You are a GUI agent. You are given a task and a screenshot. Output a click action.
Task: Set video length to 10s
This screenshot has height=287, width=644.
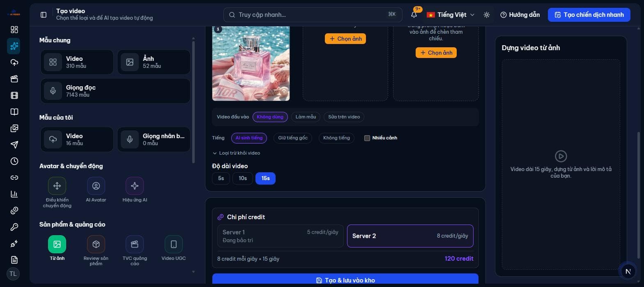(x=243, y=178)
